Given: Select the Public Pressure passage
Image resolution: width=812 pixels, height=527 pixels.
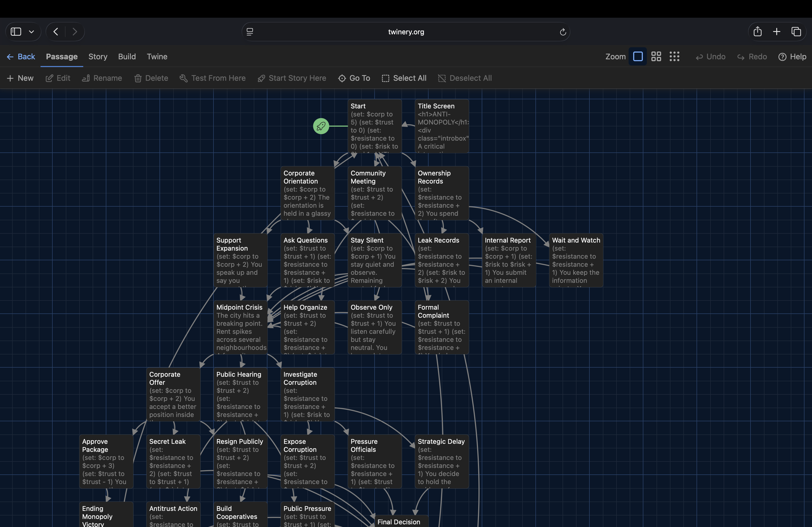Looking at the screenshot, I should coord(307,515).
